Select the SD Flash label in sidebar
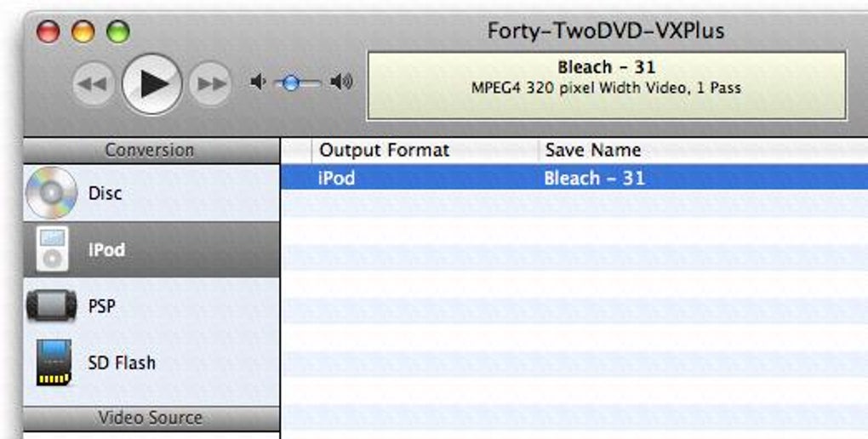The image size is (868, 439). [x=122, y=362]
